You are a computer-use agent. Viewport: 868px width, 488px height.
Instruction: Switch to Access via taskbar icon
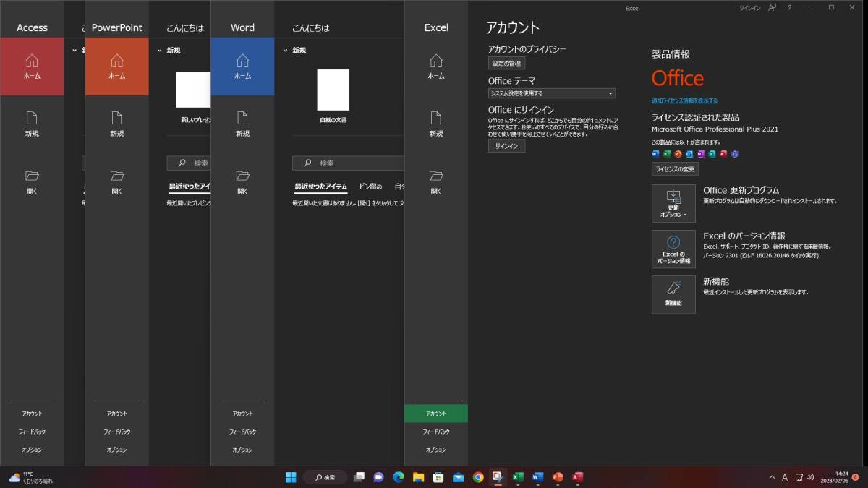(577, 477)
